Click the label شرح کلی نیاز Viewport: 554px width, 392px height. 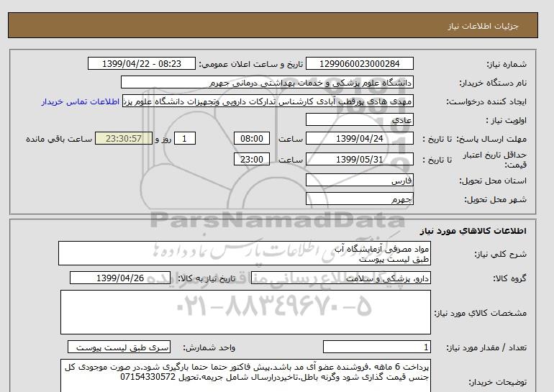(x=500, y=254)
